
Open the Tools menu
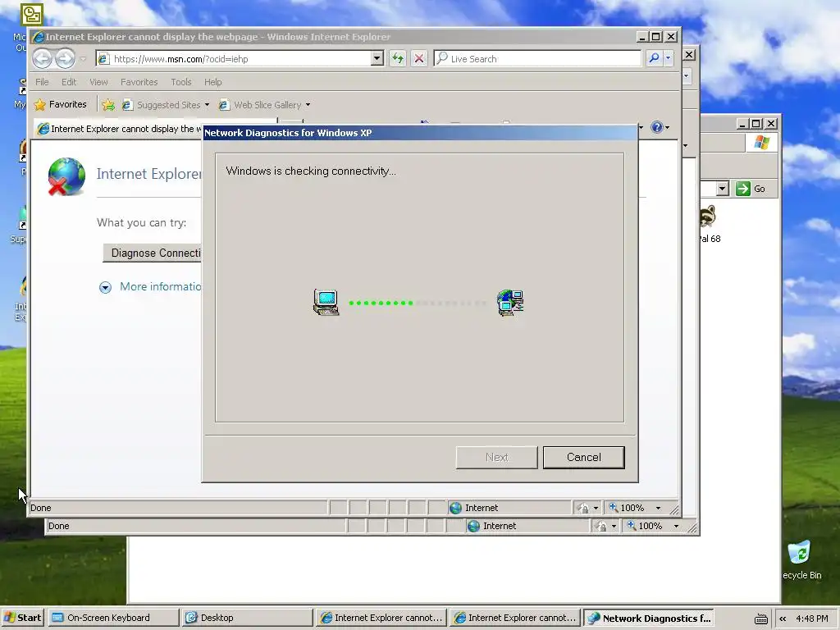coord(181,82)
